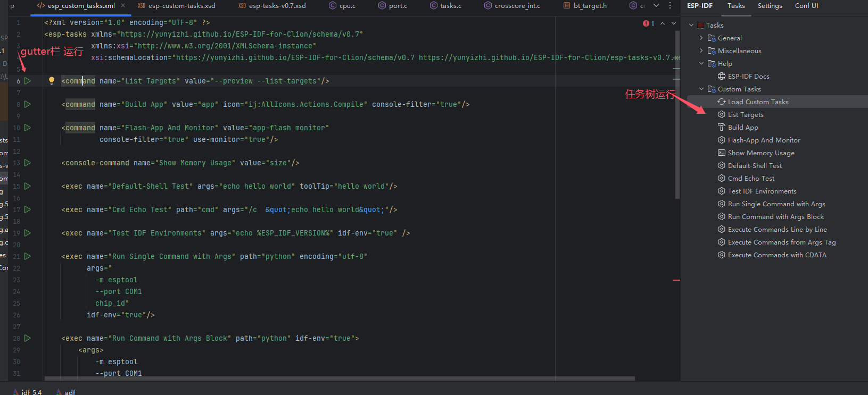Click the Load Custom Tasks refresh icon
This screenshot has width=868, height=395.
click(x=722, y=102)
